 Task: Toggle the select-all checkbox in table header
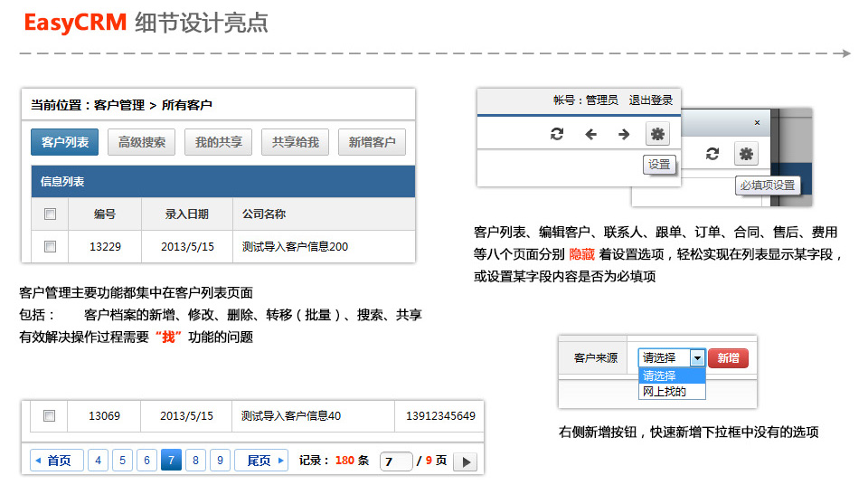pyautogui.click(x=51, y=214)
